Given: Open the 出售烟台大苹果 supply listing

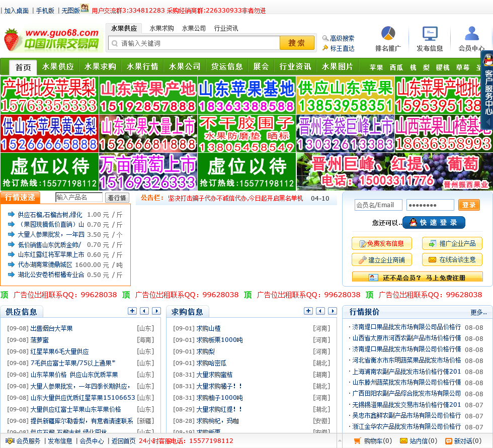Looking at the screenshot, I should coord(51,328).
